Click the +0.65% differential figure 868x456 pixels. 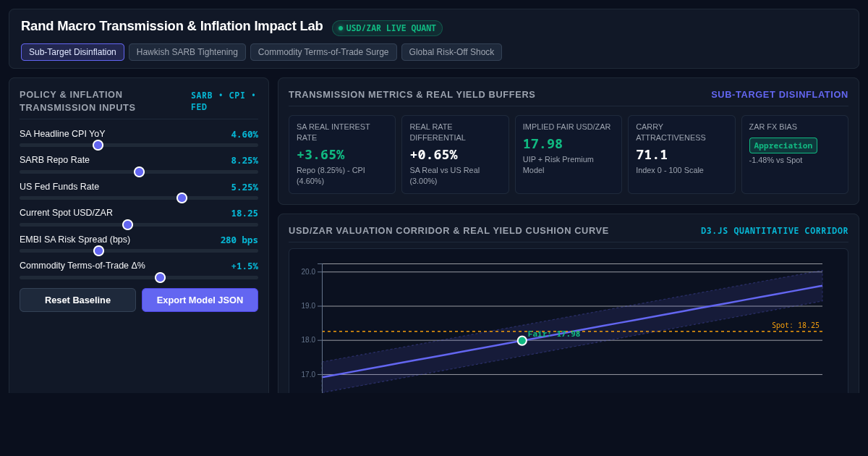tap(433, 155)
